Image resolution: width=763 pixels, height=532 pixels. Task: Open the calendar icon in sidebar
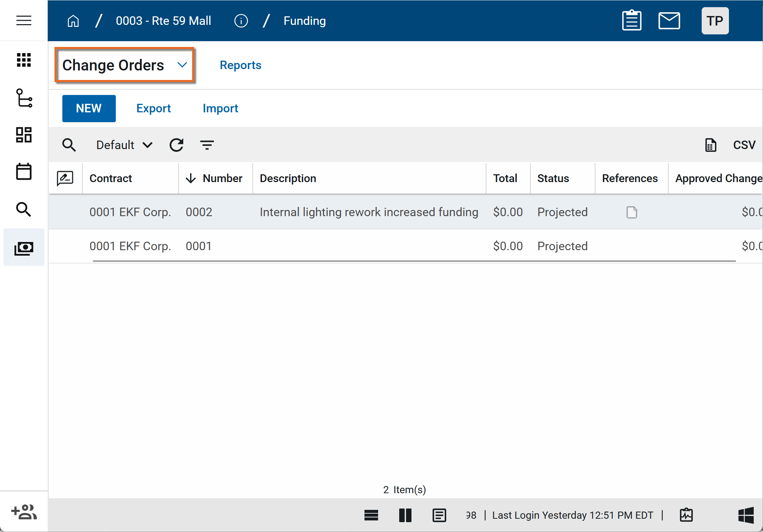point(24,172)
